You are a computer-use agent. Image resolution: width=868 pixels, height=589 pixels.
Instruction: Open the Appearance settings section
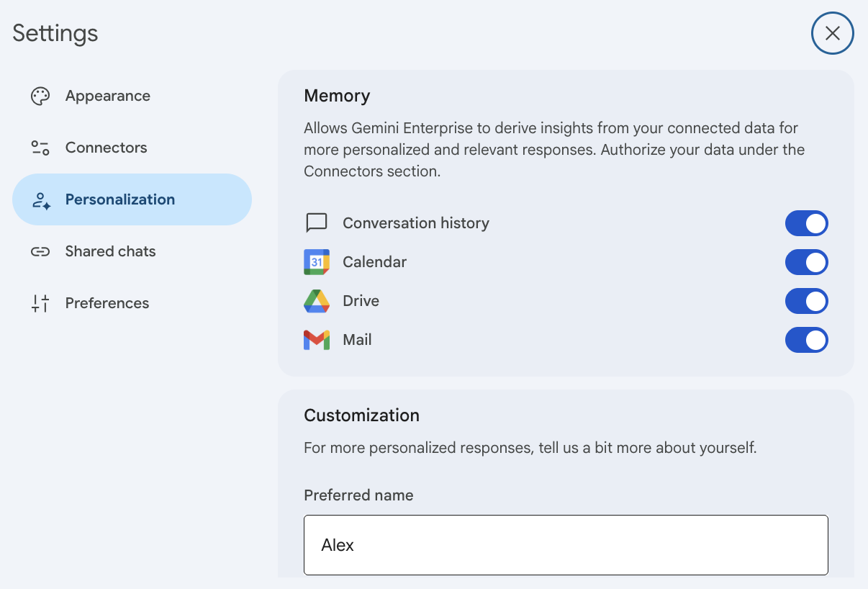click(x=107, y=95)
